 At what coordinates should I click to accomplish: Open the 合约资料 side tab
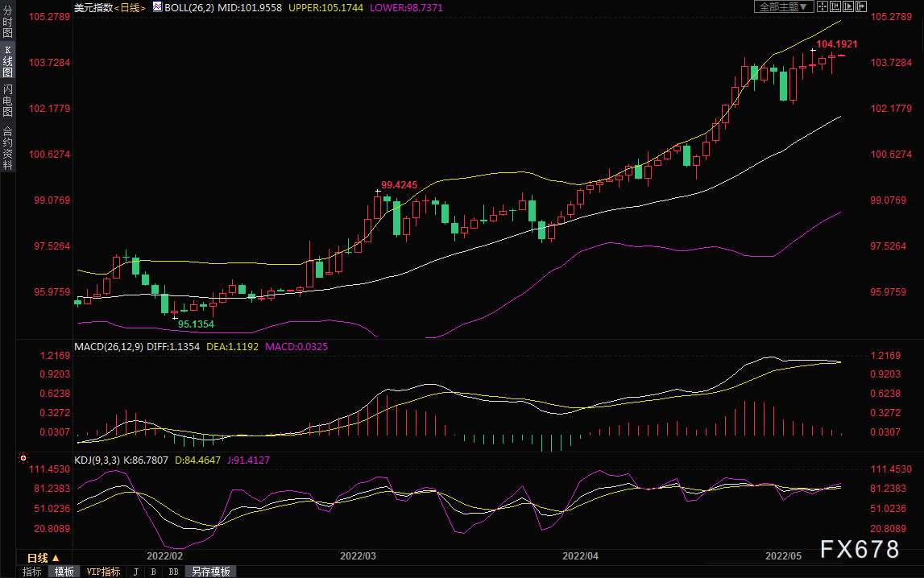7,147
